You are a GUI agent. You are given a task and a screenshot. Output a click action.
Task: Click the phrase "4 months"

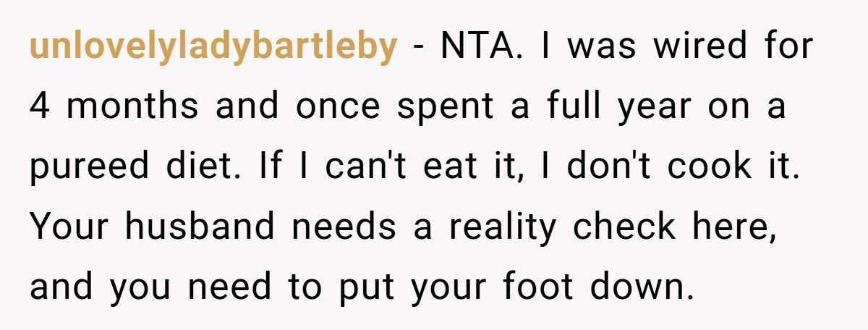pyautogui.click(x=114, y=107)
